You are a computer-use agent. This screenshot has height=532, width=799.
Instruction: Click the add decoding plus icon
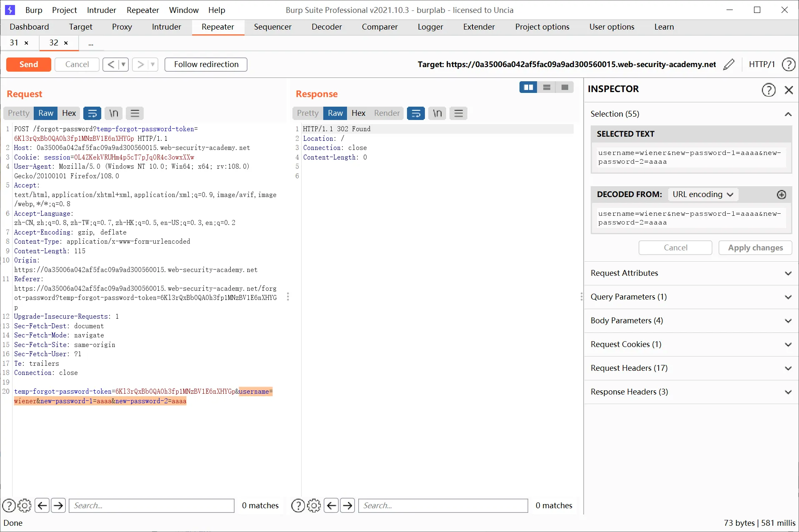point(782,195)
